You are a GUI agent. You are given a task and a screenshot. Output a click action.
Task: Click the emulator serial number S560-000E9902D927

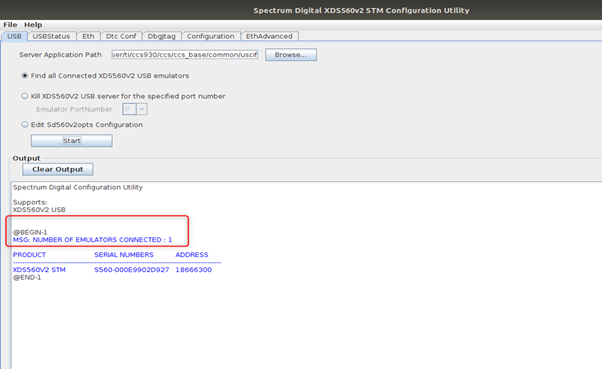[132, 270]
